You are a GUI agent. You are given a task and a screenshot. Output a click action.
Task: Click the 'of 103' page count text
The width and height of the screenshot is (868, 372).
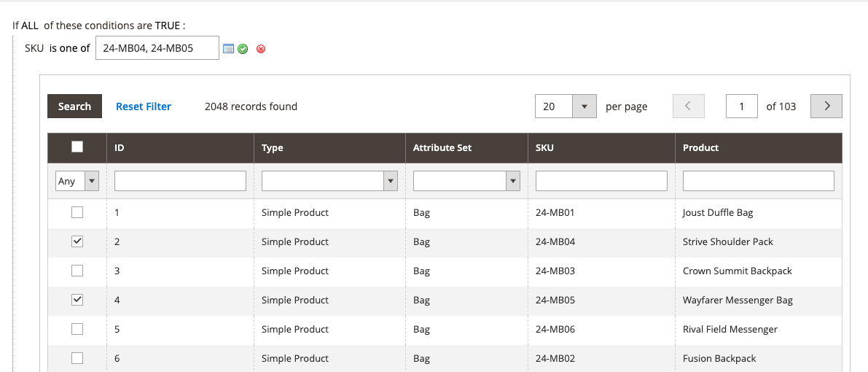tap(781, 106)
